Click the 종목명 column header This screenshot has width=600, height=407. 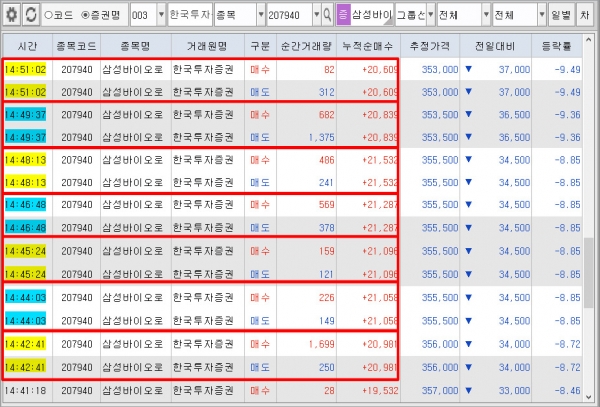[136, 46]
